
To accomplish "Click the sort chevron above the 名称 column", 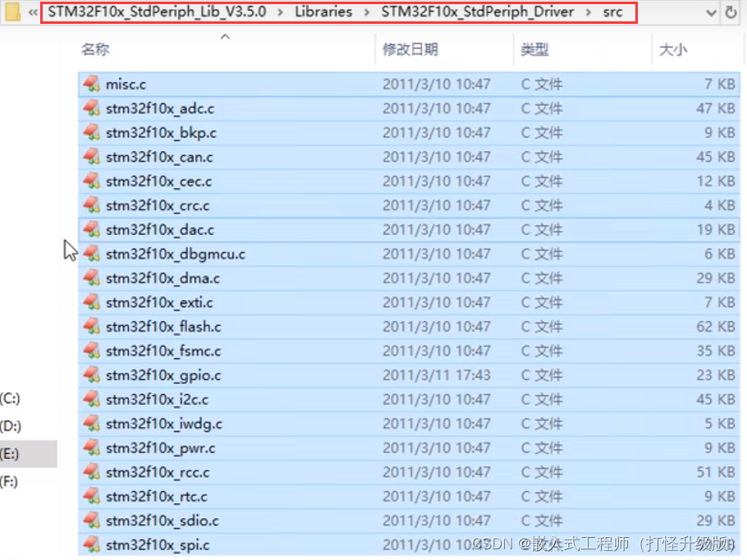I will 225,36.
